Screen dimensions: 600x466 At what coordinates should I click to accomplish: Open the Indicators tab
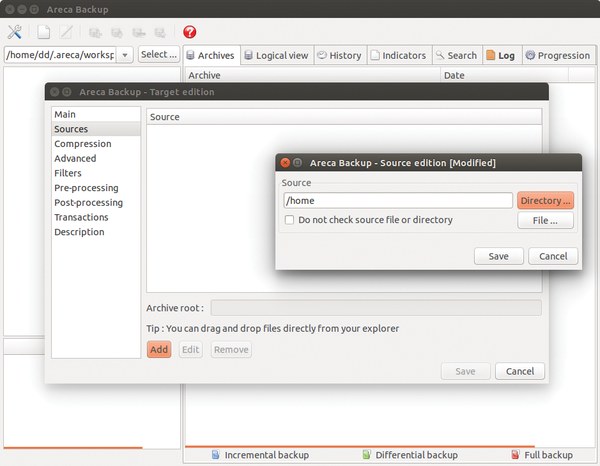(399, 55)
